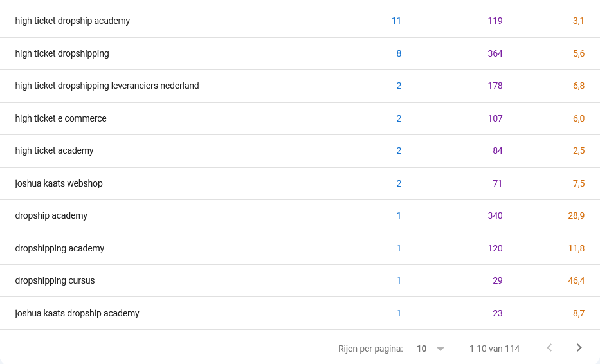Go to previous page of results
This screenshot has height=364, width=600.
click(549, 348)
